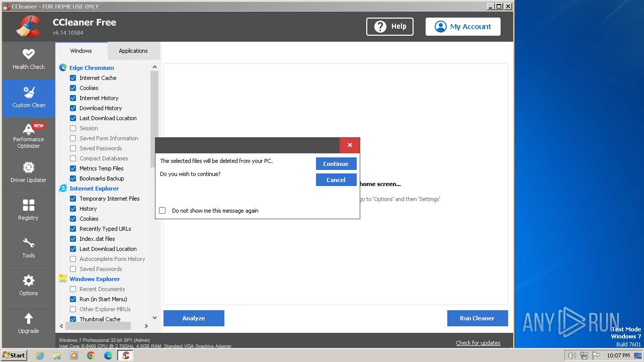644x362 pixels.
Task: Uncheck Temporary Internet Files checkbox
Action: 73,199
